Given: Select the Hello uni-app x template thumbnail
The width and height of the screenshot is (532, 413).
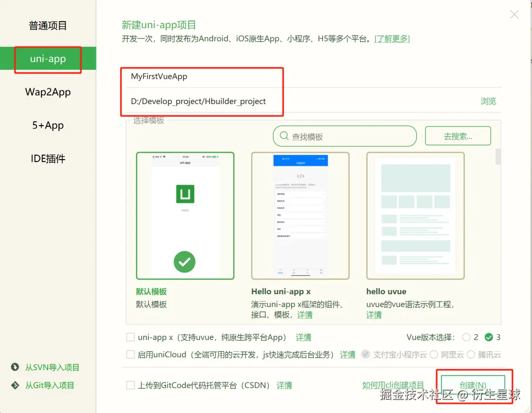Looking at the screenshot, I should point(300,216).
